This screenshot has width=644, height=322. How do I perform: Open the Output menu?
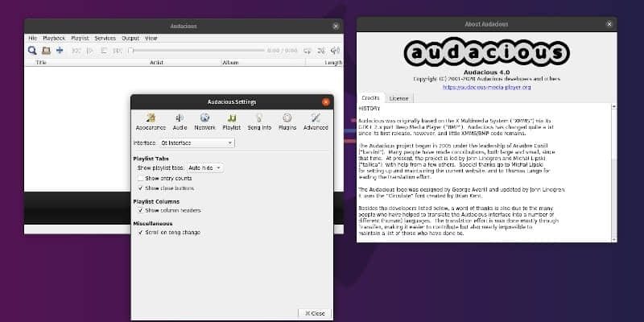click(x=130, y=38)
